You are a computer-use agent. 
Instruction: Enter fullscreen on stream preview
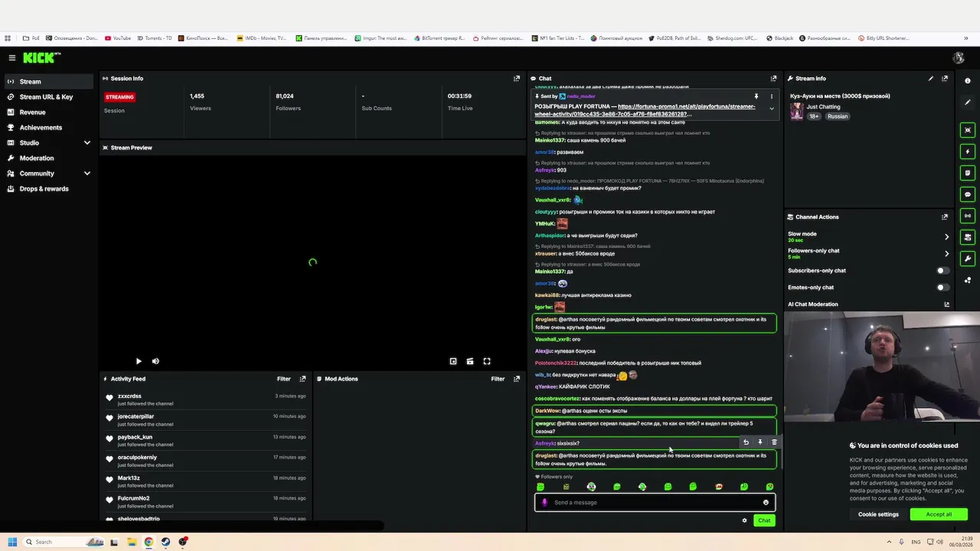pyautogui.click(x=487, y=361)
